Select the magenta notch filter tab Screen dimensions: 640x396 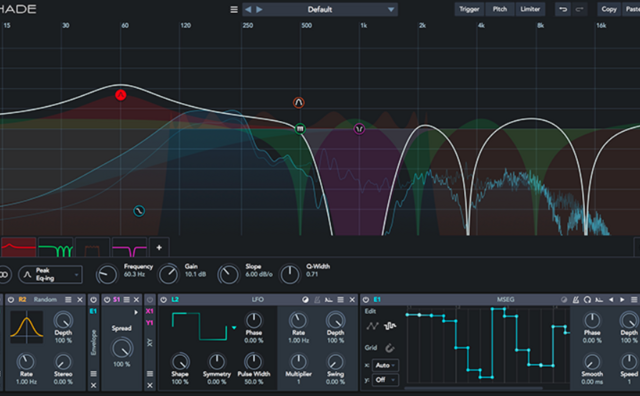click(x=129, y=247)
